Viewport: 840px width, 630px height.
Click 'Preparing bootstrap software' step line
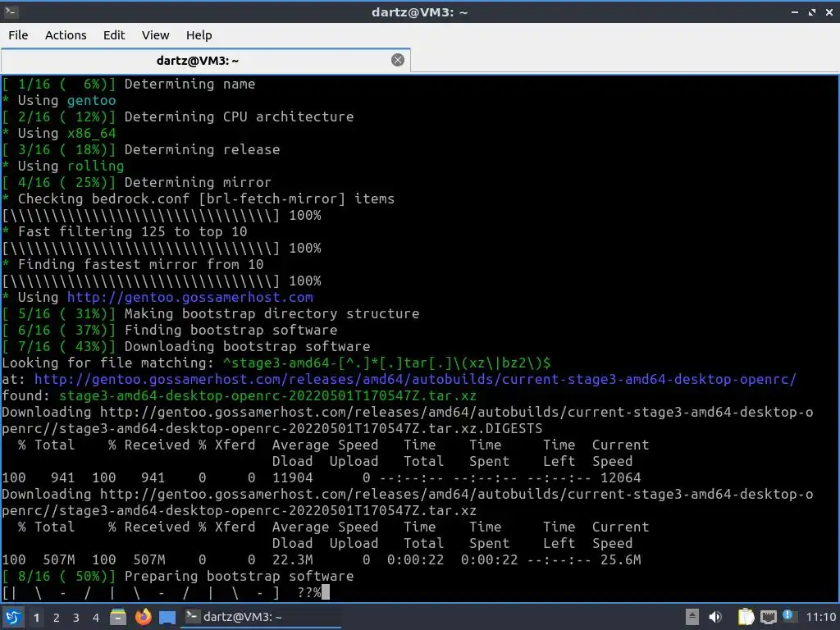click(178, 576)
